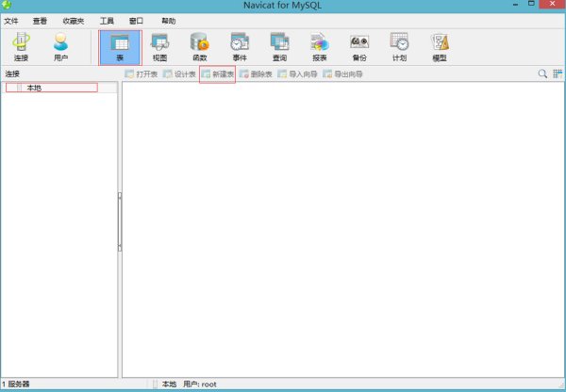Select the 事件 (Event) toolbar icon
The width and height of the screenshot is (566, 392).
point(240,47)
